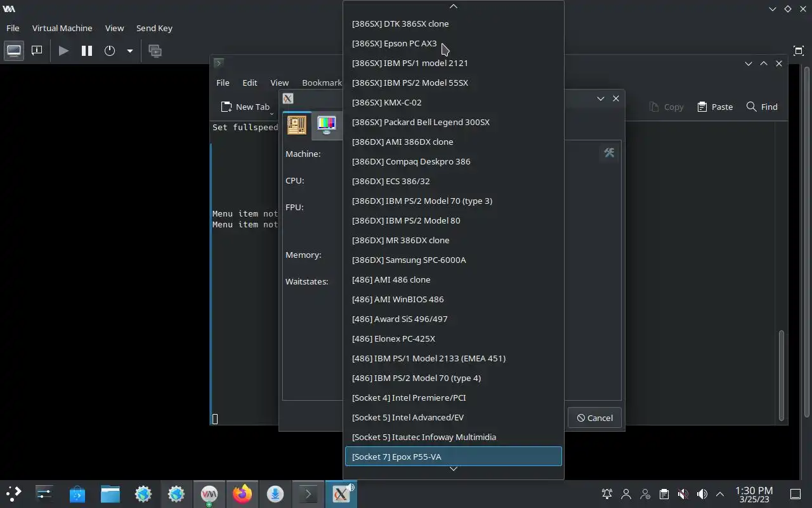Image resolution: width=812 pixels, height=508 pixels.
Task: Pause the virtual machine
Action: click(x=87, y=51)
